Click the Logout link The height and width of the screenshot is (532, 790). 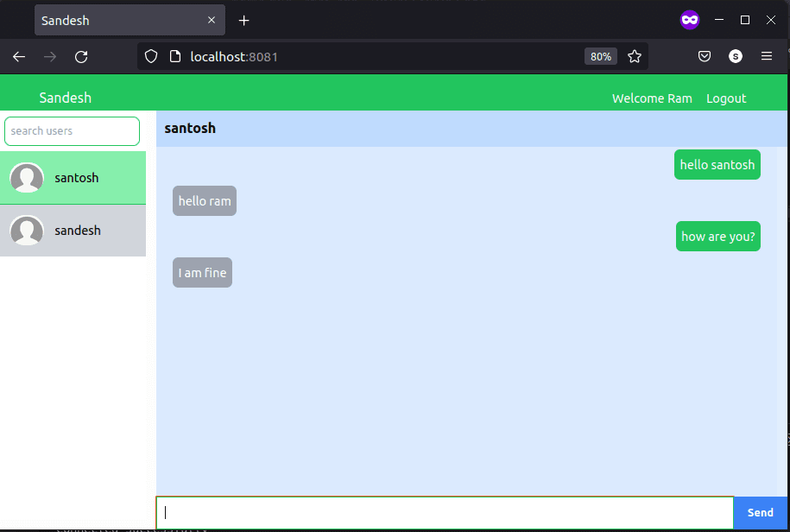(725, 98)
